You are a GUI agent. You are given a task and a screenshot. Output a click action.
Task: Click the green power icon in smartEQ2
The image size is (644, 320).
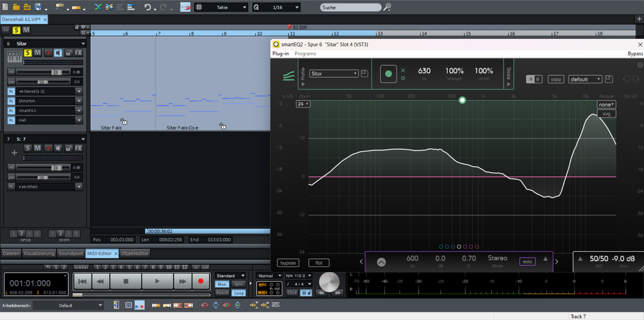(x=403, y=78)
